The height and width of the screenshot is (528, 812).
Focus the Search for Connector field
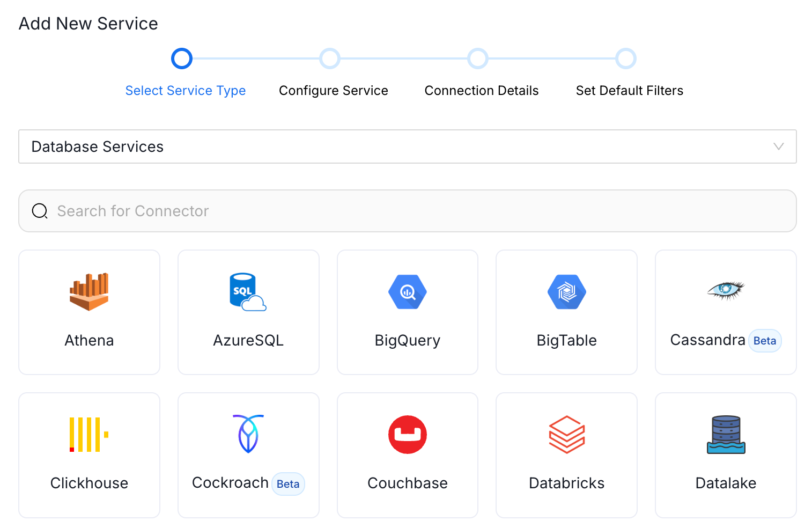[x=408, y=211]
